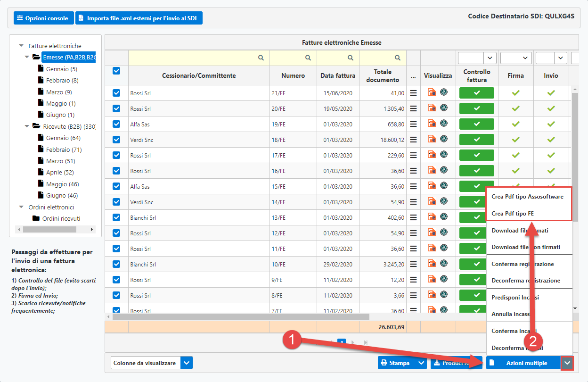The image size is (588, 382).
Task: Go to page 1 in pagination
Action: pos(342,342)
